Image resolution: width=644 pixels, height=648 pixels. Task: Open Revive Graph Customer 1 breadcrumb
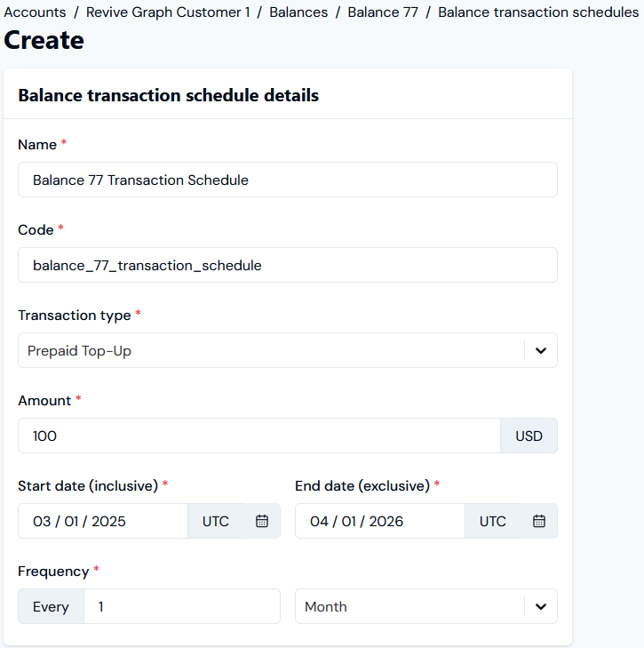168,12
